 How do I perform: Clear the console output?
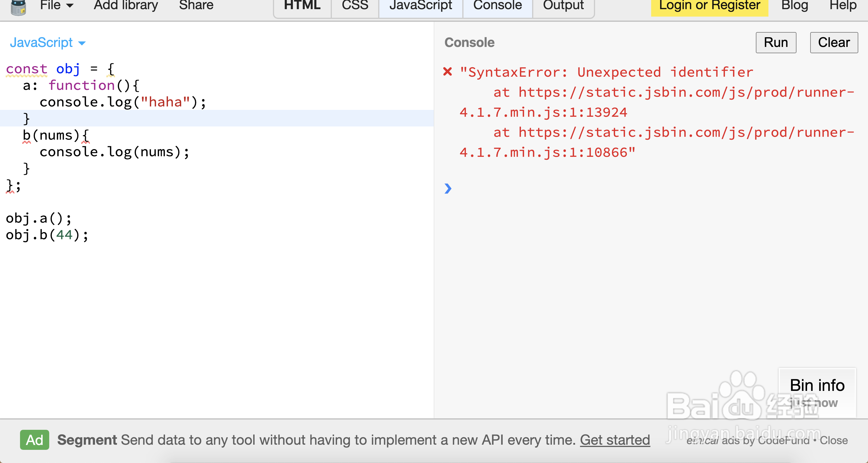(834, 42)
